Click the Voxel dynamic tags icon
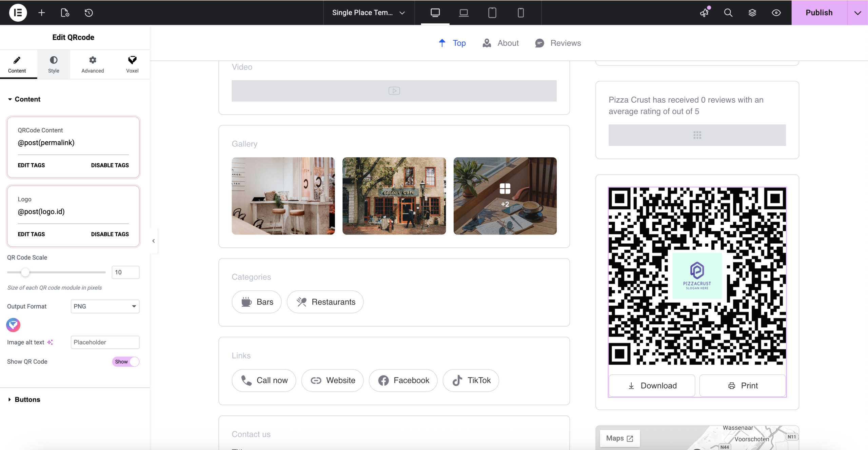The image size is (868, 450). 13,325
